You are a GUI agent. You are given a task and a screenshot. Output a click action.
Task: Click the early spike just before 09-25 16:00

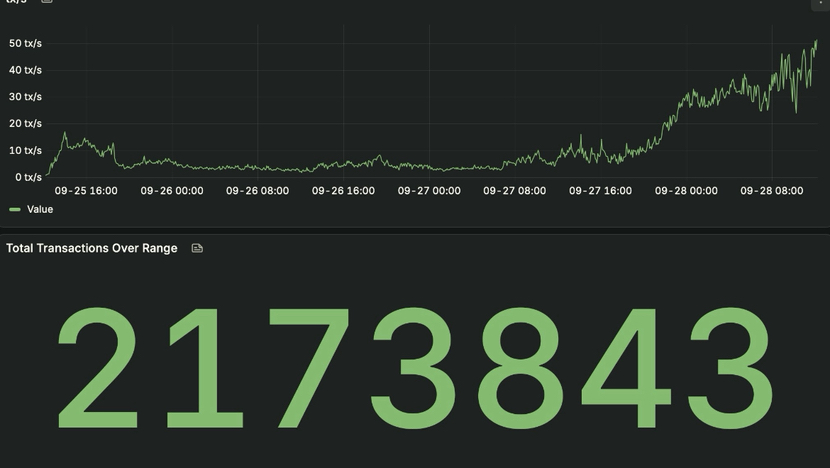(x=66, y=133)
